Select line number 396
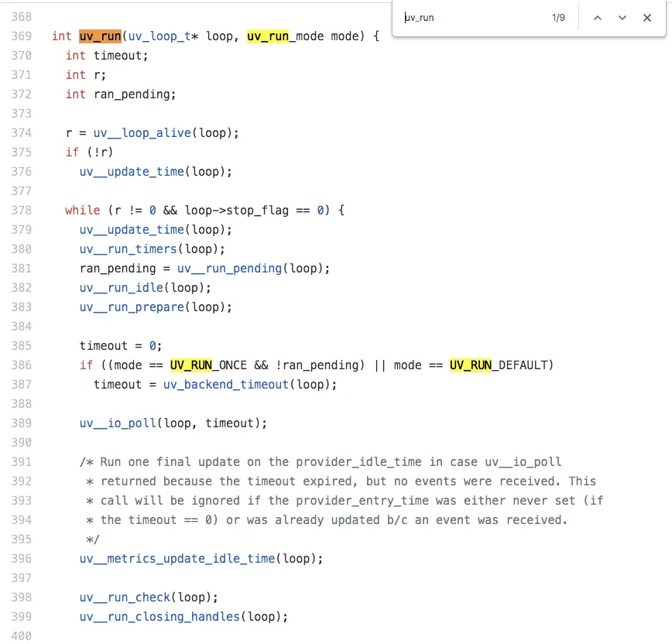The width and height of the screenshot is (672, 644). 22,559
